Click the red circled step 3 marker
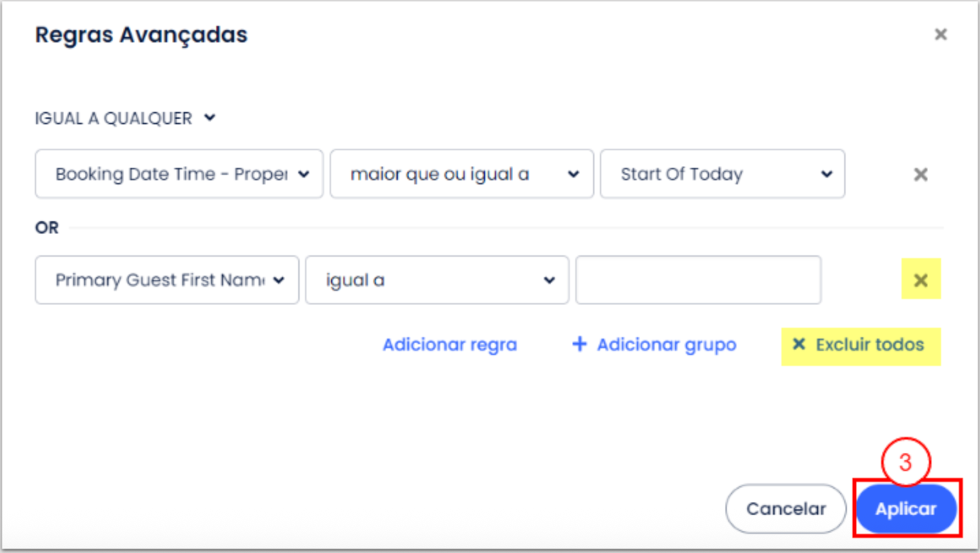 click(906, 462)
